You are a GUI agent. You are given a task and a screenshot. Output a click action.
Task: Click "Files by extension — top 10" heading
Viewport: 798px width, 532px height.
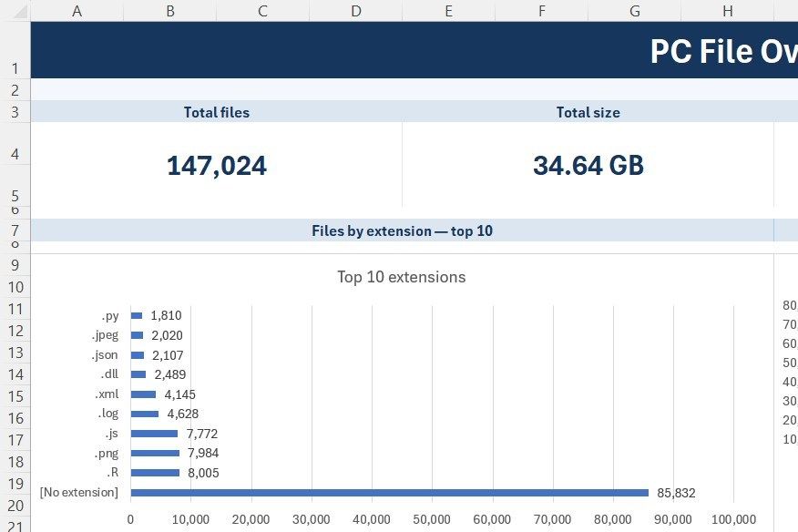point(402,230)
